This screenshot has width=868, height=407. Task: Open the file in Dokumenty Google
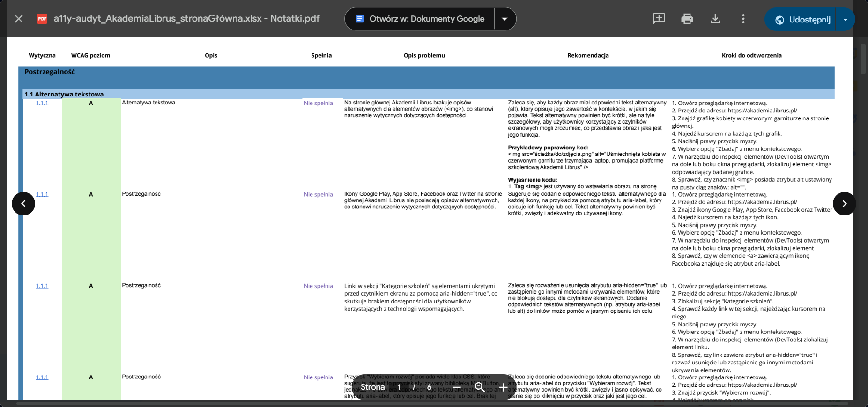pyautogui.click(x=420, y=19)
